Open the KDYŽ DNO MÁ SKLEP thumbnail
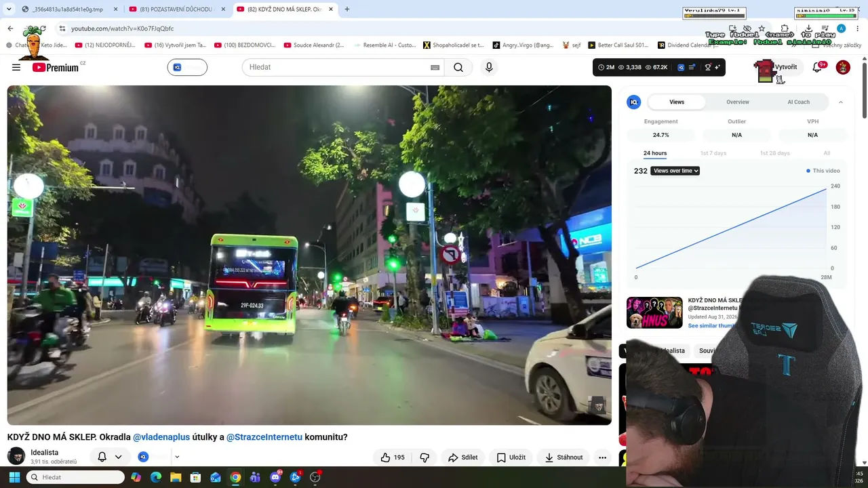 tap(654, 312)
